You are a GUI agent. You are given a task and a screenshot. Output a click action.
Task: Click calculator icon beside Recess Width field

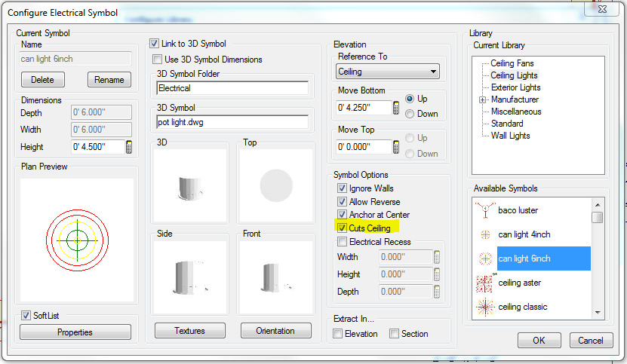pos(437,257)
